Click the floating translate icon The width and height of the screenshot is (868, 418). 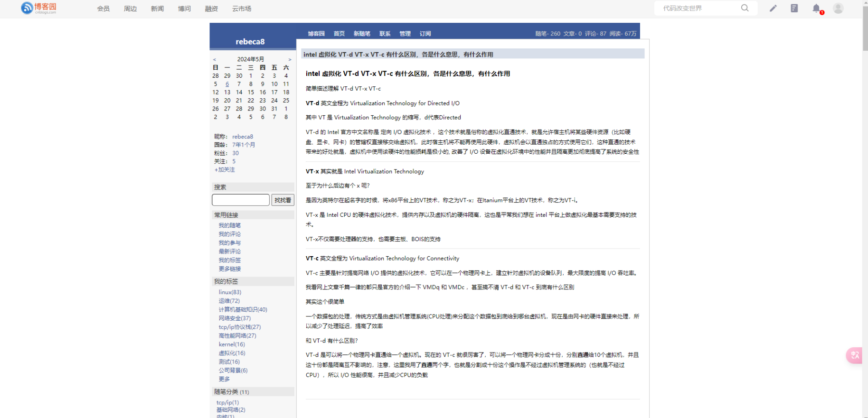click(855, 355)
